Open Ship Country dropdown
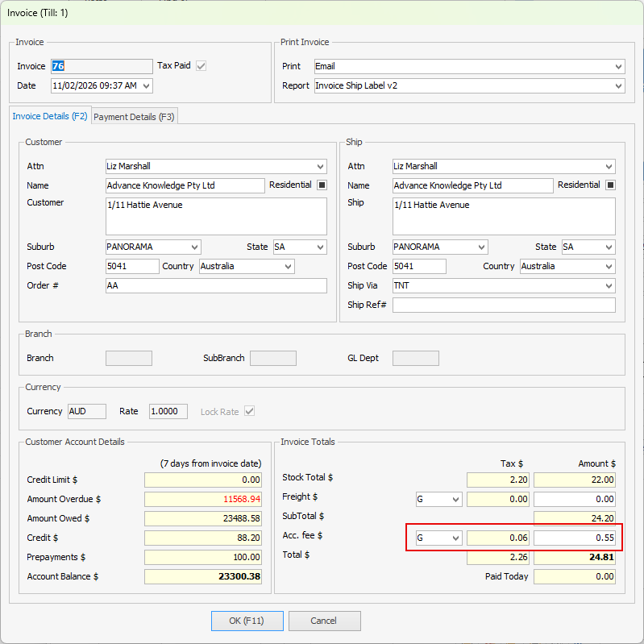Screen dimensions: 644x644 [609, 266]
